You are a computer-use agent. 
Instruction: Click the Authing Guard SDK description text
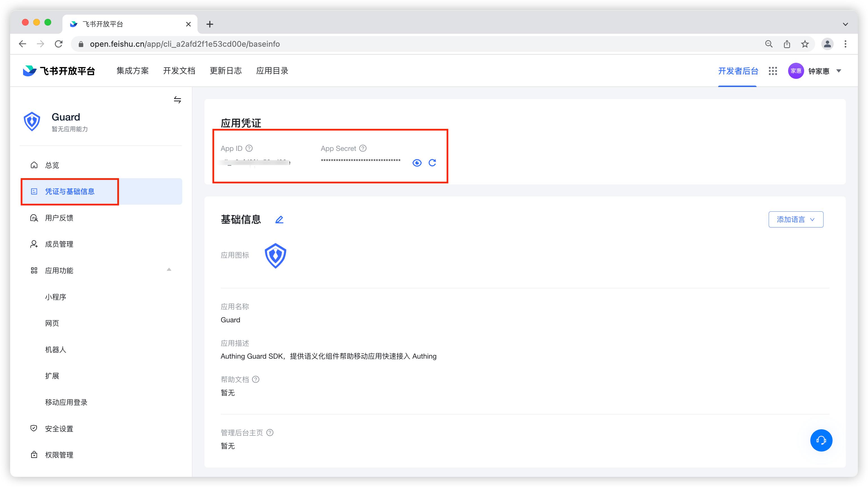pyautogui.click(x=329, y=356)
